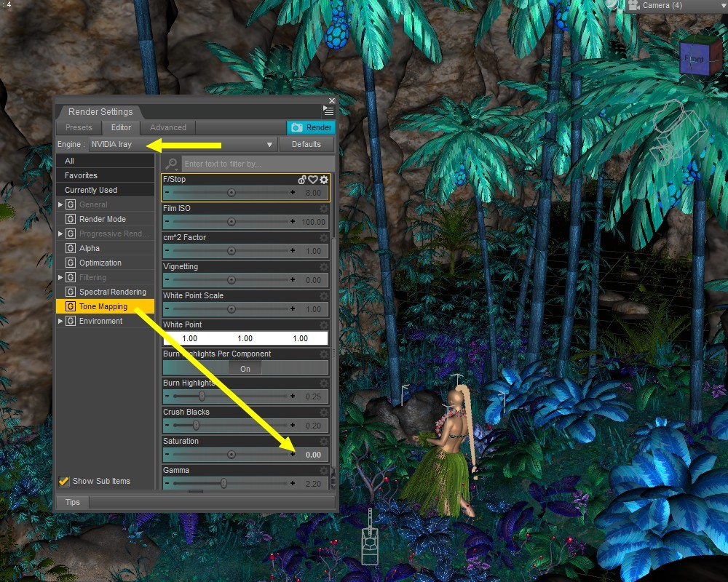Image resolution: width=728 pixels, height=582 pixels.
Task: Click the F/Stop minus button
Action: [167, 193]
